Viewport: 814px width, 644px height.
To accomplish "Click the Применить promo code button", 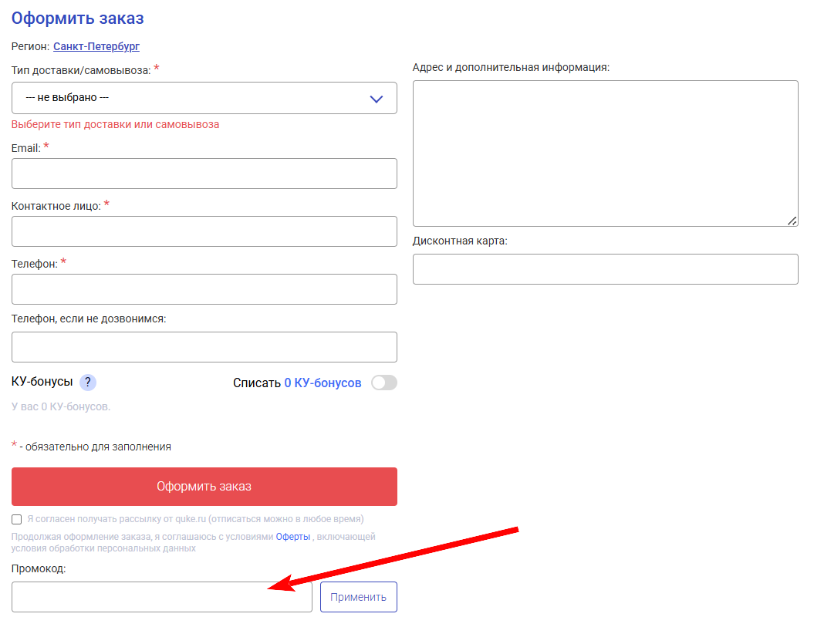I will (359, 597).
